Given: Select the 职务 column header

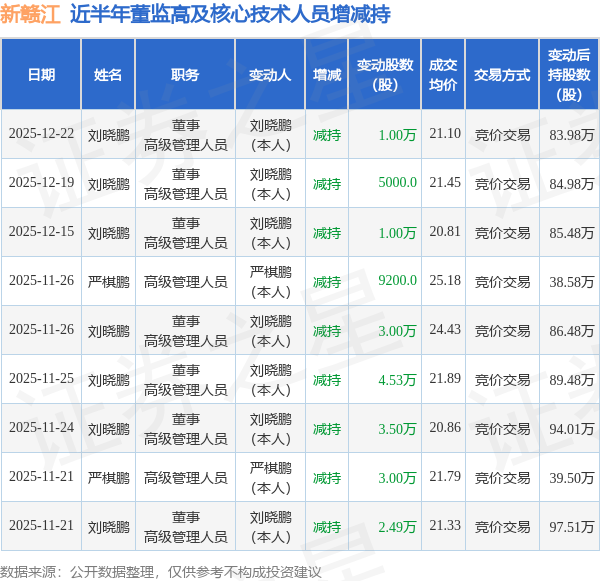Looking at the screenshot, I should (x=185, y=74).
